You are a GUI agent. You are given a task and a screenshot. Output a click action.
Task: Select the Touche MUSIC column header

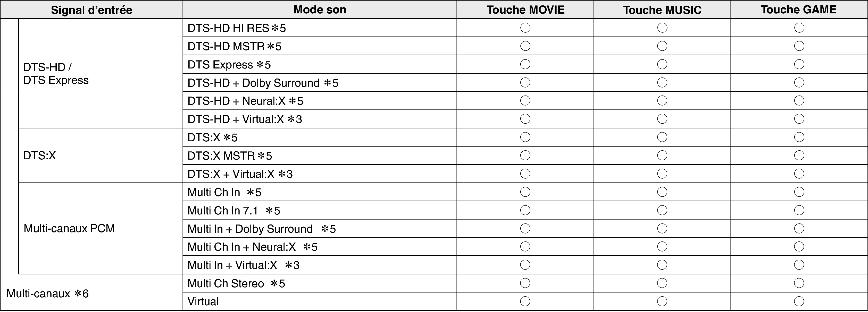pyautogui.click(x=662, y=10)
